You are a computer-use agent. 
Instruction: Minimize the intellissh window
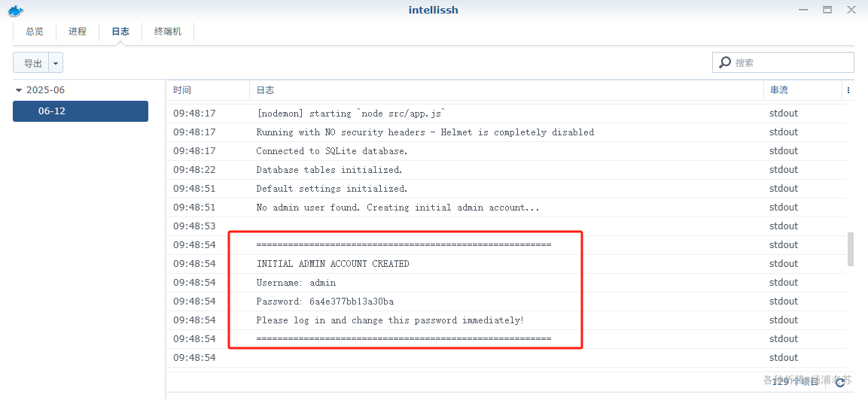(x=803, y=10)
